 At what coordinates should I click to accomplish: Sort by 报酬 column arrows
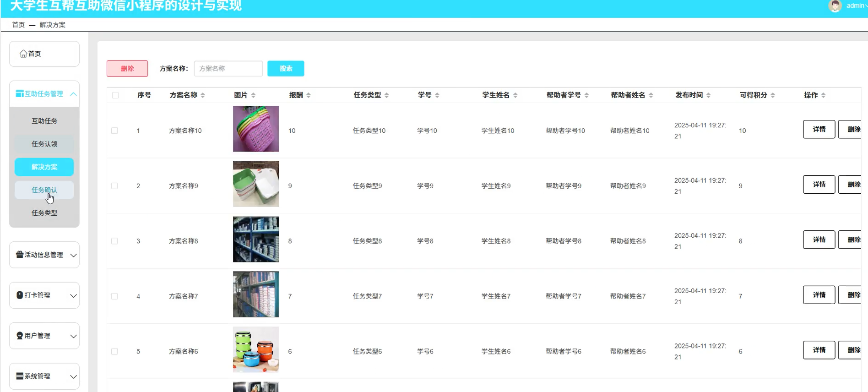point(309,95)
